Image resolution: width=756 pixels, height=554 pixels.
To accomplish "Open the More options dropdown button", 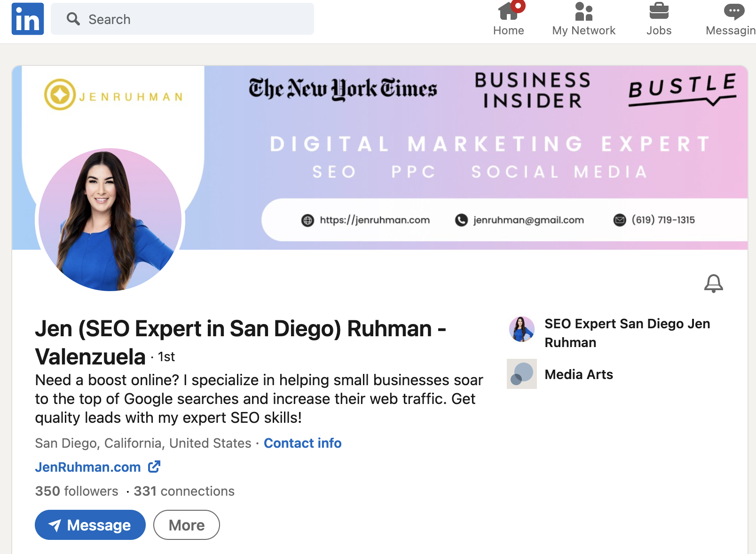I will [187, 525].
